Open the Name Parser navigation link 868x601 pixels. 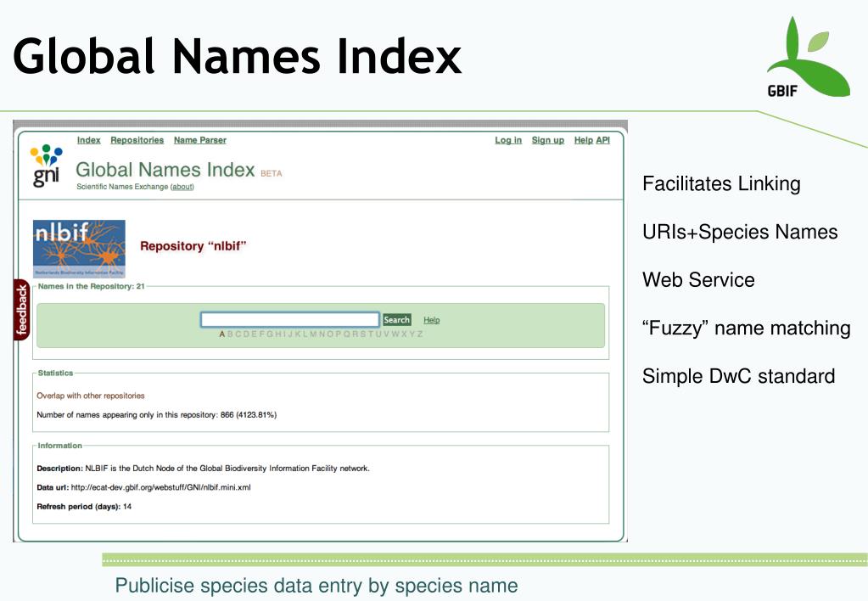(200, 140)
